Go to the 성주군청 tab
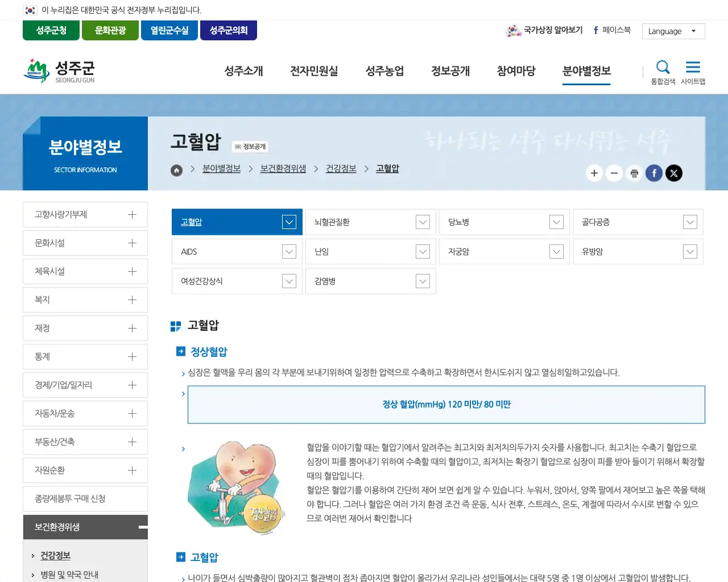The height and width of the screenshot is (582, 728). [x=51, y=30]
